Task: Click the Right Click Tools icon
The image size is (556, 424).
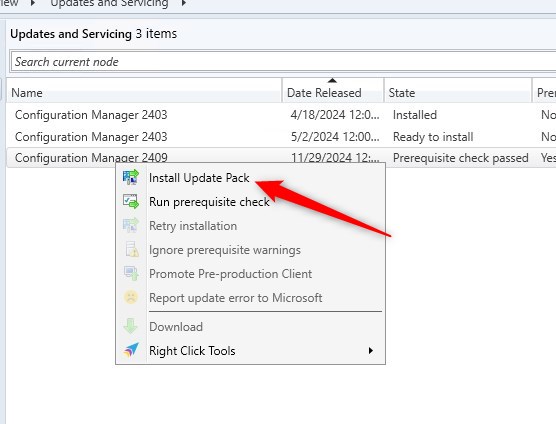Action: tap(131, 350)
